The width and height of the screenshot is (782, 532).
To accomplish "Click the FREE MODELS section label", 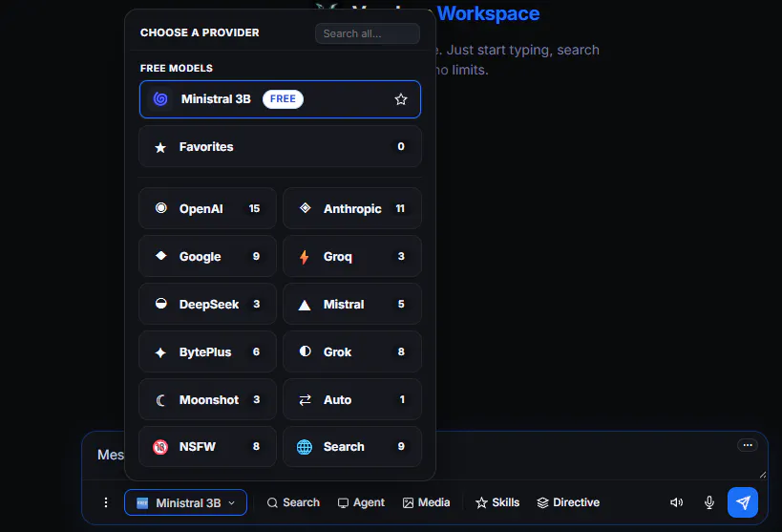I will [x=177, y=69].
